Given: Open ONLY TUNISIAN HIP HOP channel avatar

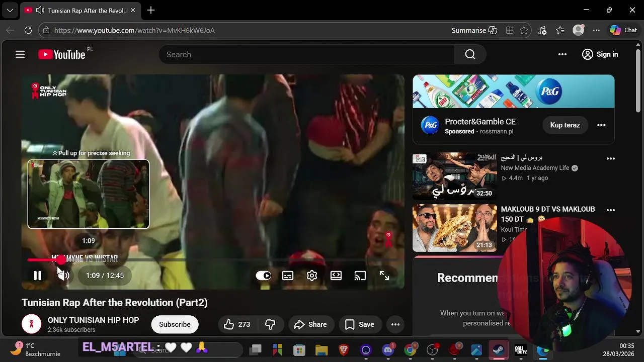Looking at the screenshot, I should [x=31, y=324].
